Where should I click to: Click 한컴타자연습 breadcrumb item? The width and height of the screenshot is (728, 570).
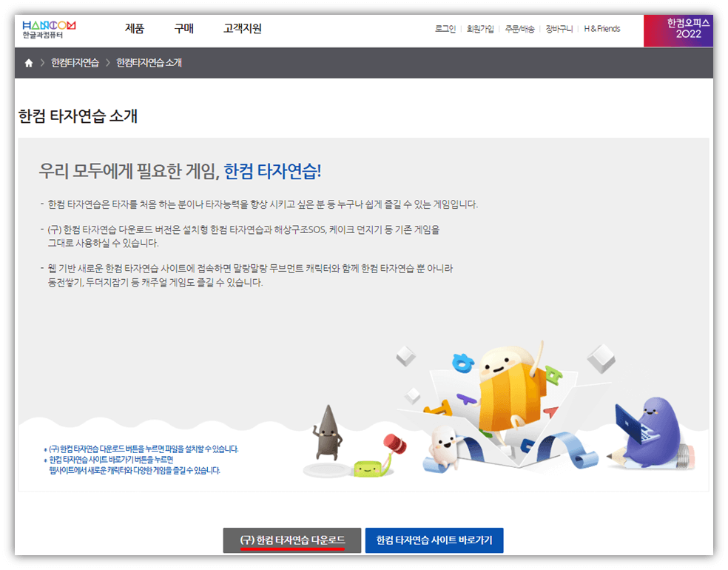75,63
